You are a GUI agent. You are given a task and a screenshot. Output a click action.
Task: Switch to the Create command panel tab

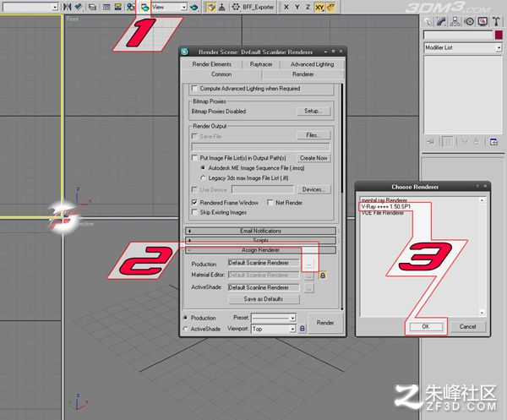[428, 22]
